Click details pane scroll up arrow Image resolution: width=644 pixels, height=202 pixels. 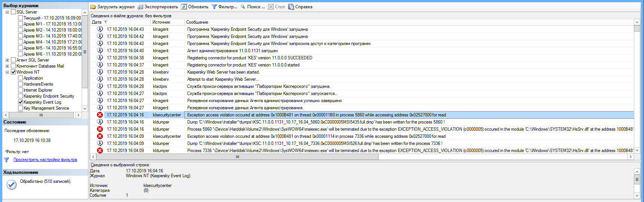(637, 172)
